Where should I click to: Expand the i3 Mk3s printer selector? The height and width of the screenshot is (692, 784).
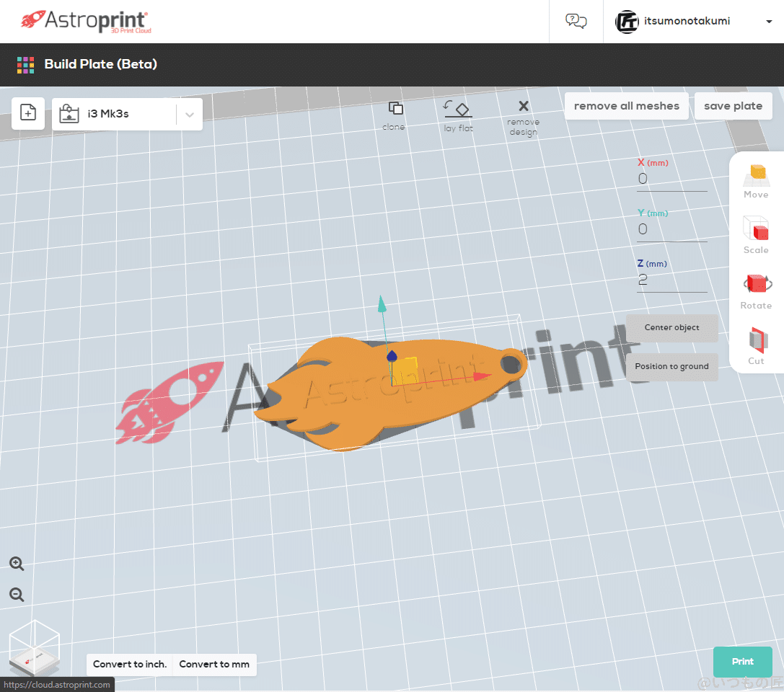189,113
